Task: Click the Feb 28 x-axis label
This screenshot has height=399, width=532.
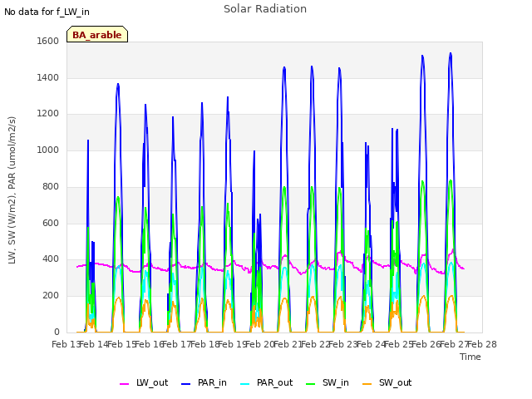Action: [482, 344]
